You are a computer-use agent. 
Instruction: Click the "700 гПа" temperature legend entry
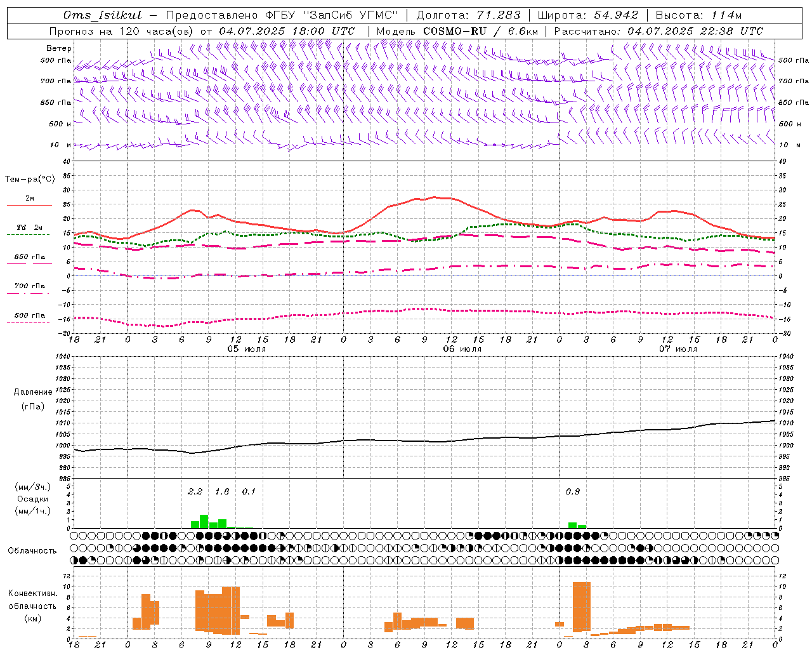point(30,286)
